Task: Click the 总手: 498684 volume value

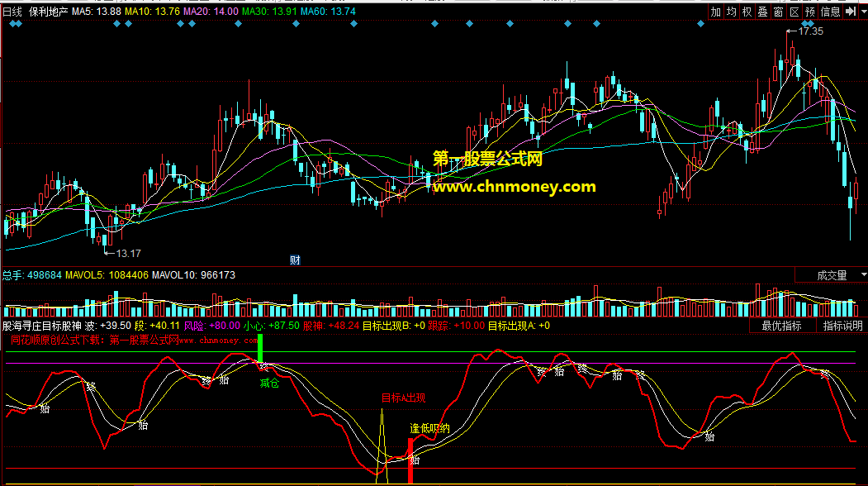Action: tap(32, 275)
